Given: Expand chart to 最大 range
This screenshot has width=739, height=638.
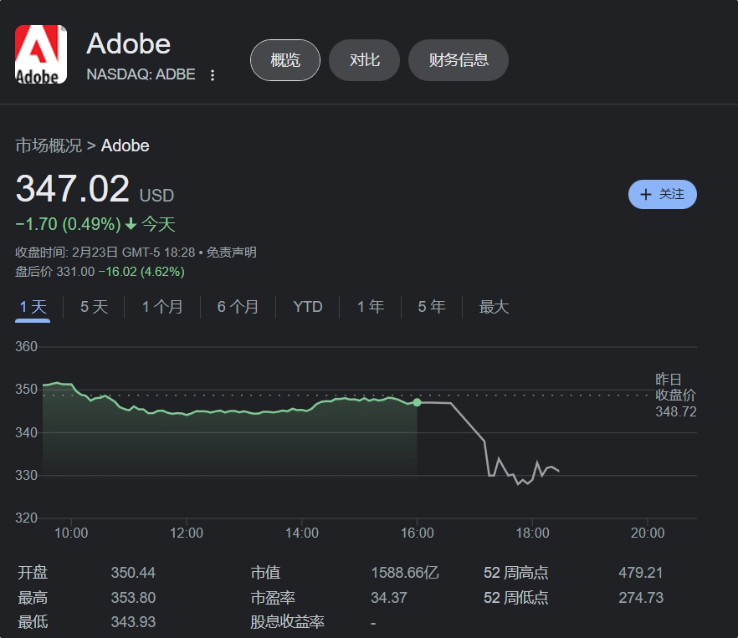Looking at the screenshot, I should click(x=494, y=307).
